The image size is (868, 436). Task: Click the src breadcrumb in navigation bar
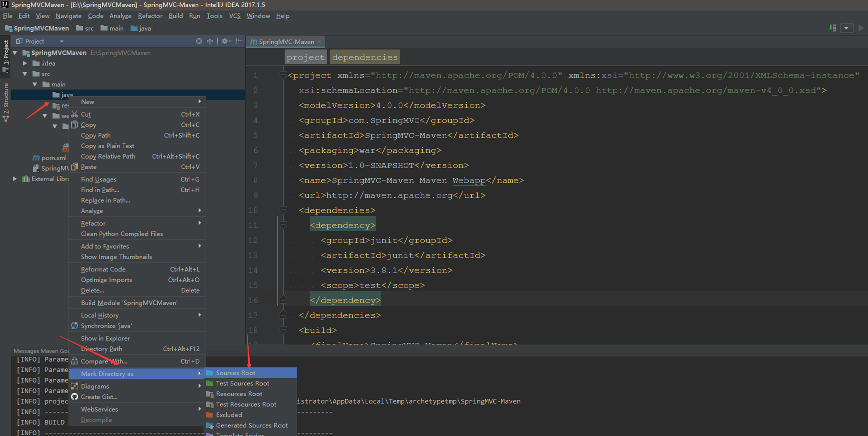[85, 28]
